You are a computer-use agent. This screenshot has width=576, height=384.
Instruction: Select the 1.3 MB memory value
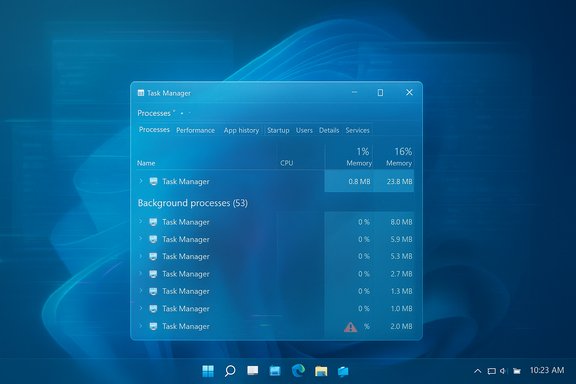click(401, 291)
